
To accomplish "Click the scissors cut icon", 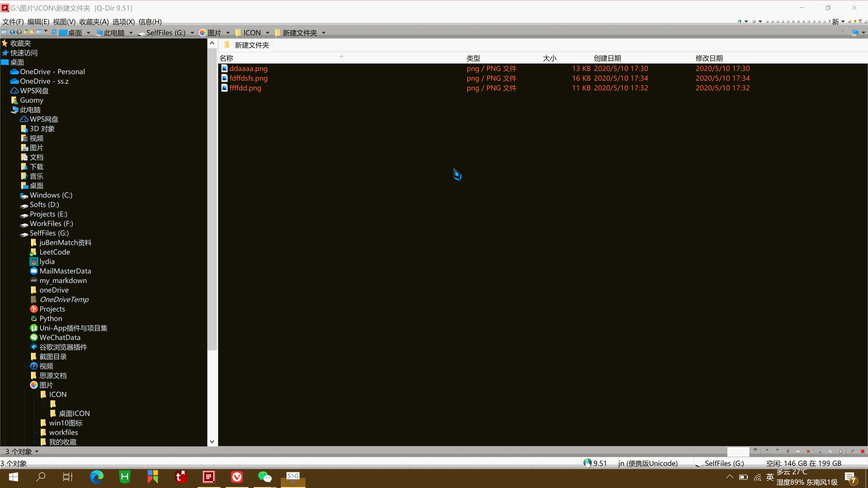I will (820, 451).
